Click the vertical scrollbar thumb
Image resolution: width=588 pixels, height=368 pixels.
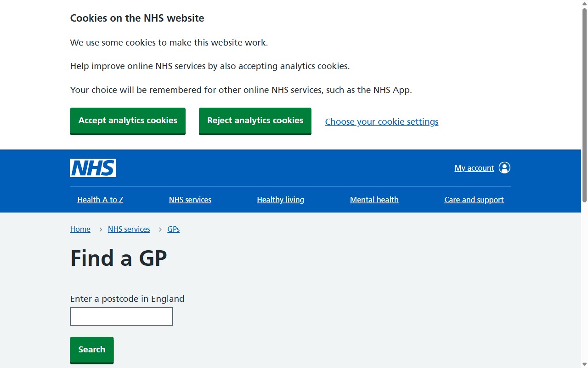click(584, 105)
